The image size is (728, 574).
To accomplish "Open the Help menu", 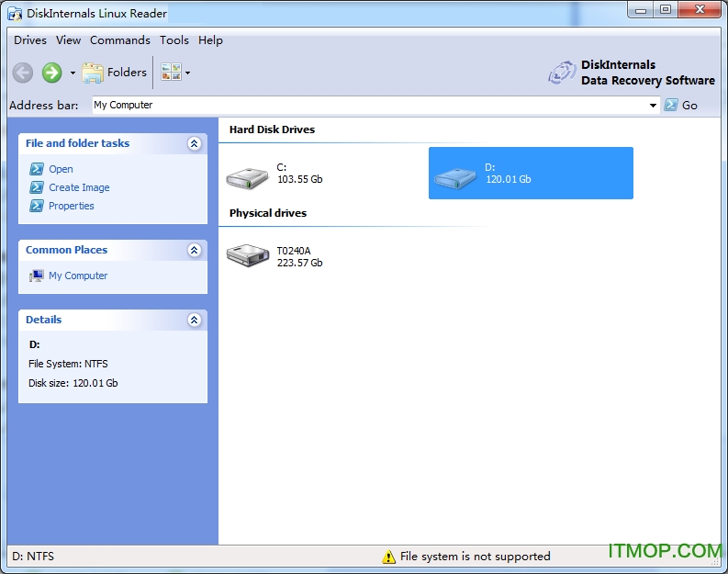I will 210,40.
